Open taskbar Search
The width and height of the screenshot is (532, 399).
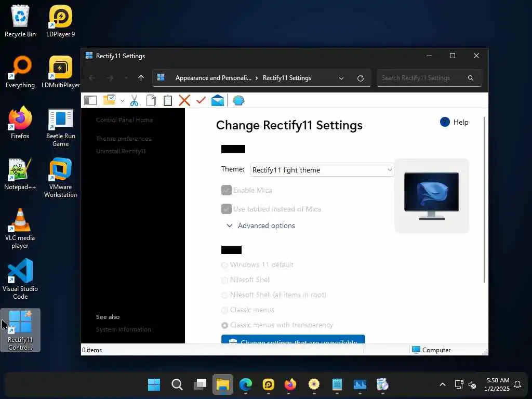click(x=177, y=384)
